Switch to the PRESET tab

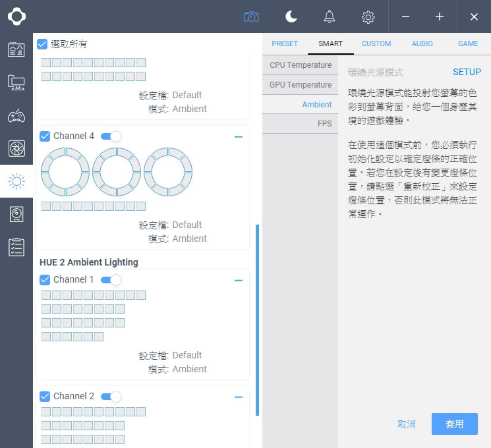(x=285, y=43)
